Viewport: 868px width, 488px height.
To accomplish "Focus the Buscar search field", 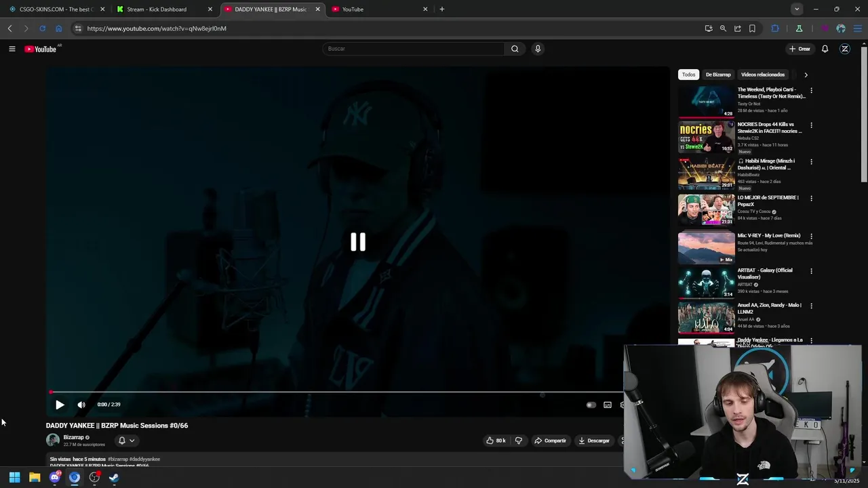I will click(x=414, y=49).
